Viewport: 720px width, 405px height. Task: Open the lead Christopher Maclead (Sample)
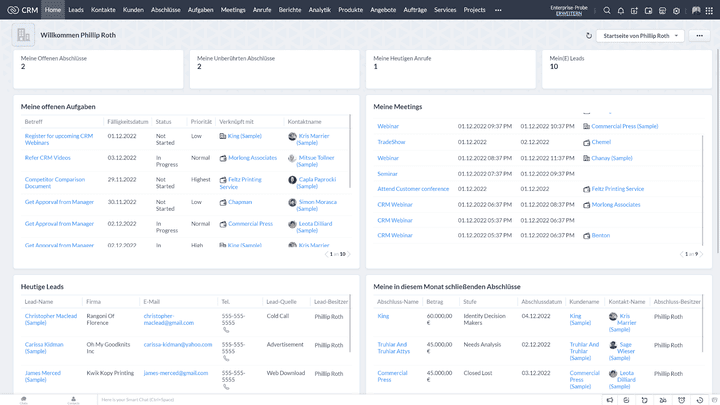pyautogui.click(x=51, y=319)
